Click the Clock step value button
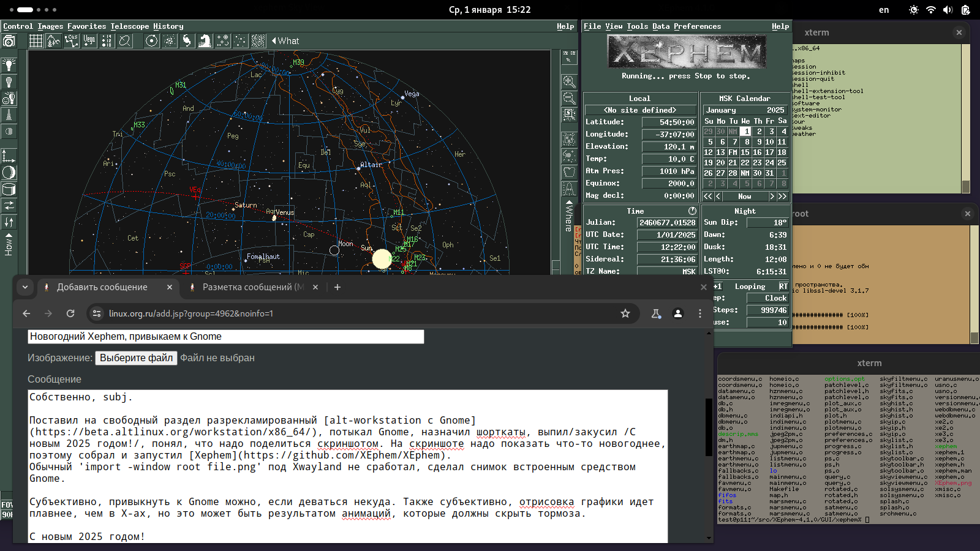The image size is (980, 551). pyautogui.click(x=767, y=298)
